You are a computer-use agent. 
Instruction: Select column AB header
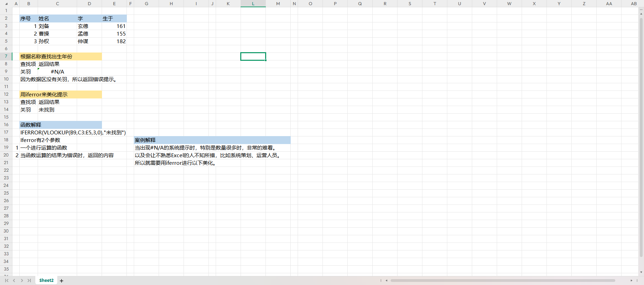(634, 4)
